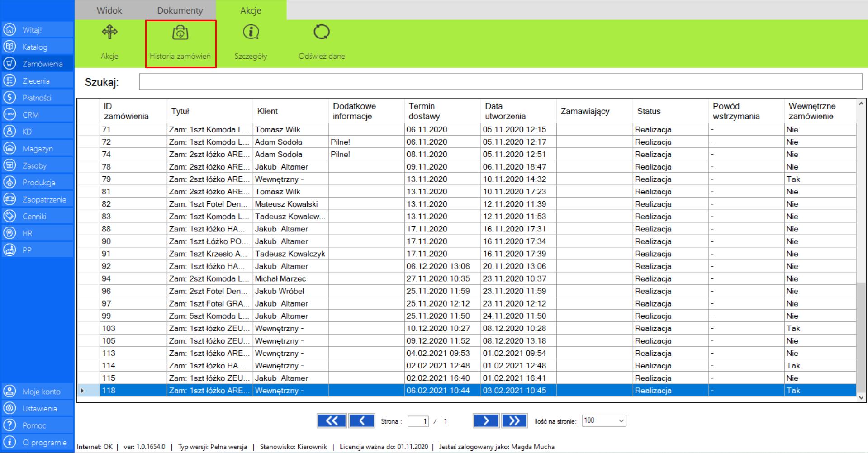Click the Szukaj search field
The width and height of the screenshot is (868, 453).
pos(500,82)
